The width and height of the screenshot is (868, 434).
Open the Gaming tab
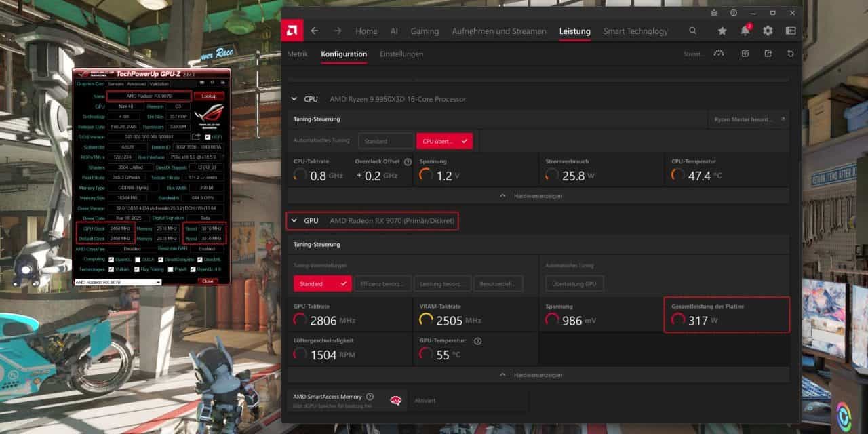(x=425, y=31)
